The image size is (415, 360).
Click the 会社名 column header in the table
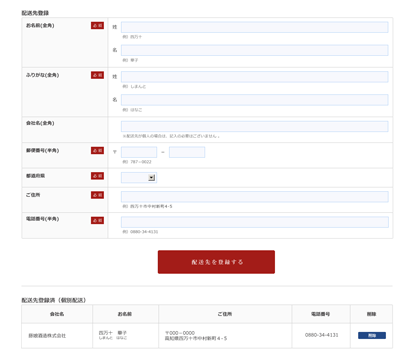pyautogui.click(x=57, y=314)
